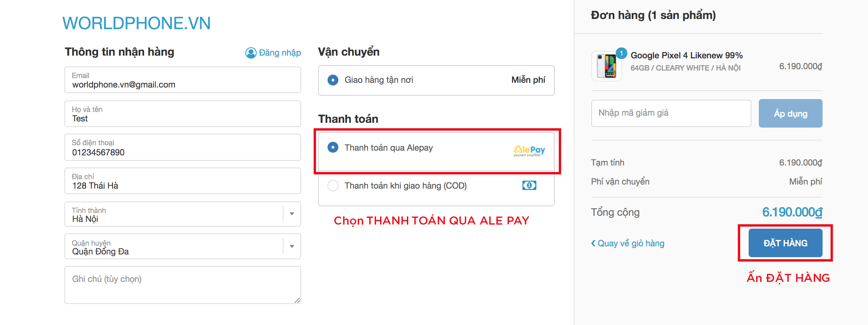Choose Thanh toán khi giao hàng (COD)
The height and width of the screenshot is (325, 868).
click(x=333, y=186)
